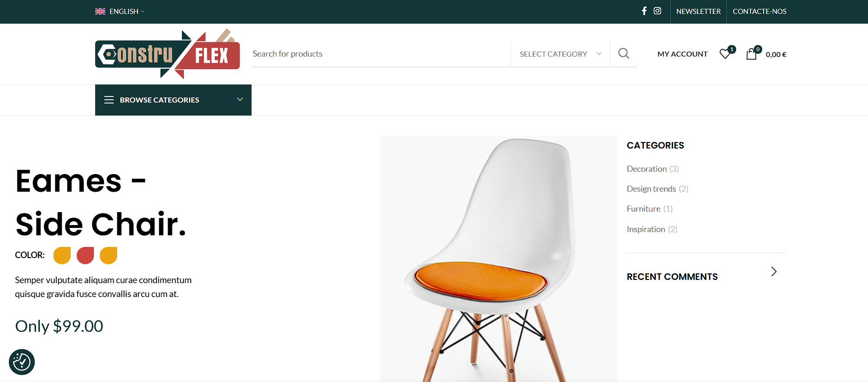The image size is (868, 382).
Task: Click the search magnifier icon
Action: (x=624, y=54)
